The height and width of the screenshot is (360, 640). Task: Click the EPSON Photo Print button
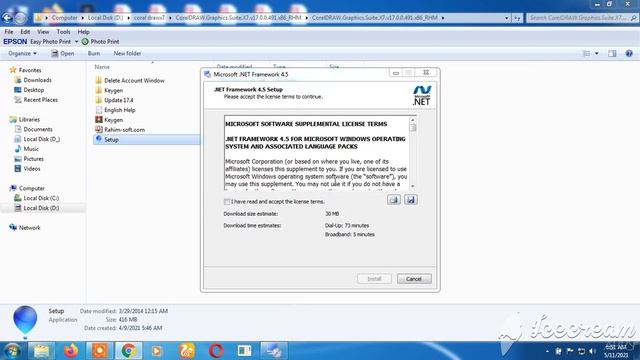click(x=100, y=42)
